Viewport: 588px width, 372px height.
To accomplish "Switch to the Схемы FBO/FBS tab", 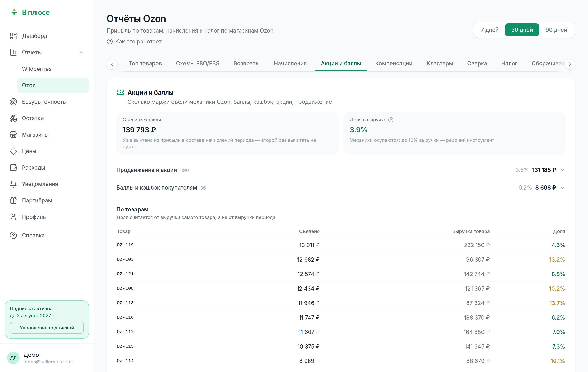I will click(x=198, y=63).
